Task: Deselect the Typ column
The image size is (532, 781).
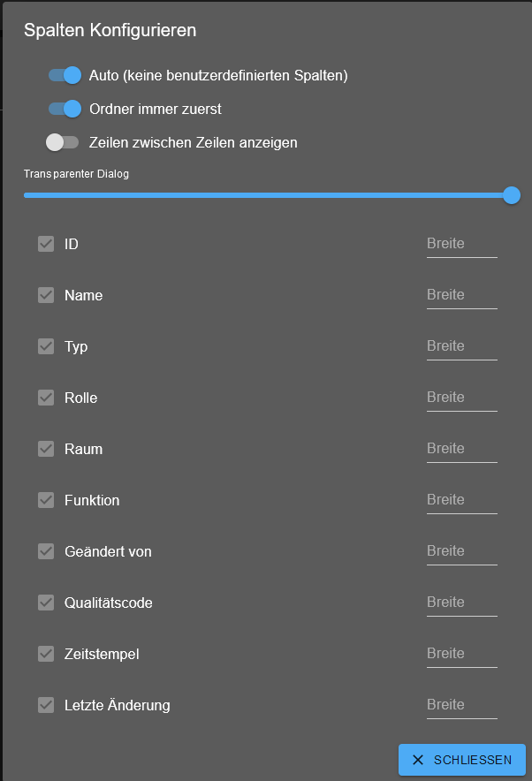Action: point(46,346)
